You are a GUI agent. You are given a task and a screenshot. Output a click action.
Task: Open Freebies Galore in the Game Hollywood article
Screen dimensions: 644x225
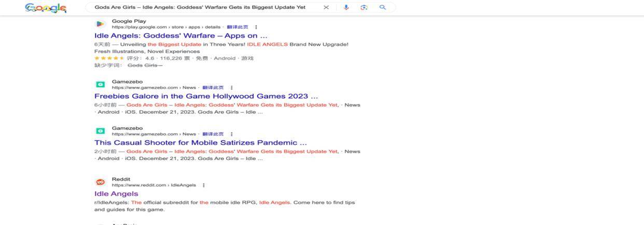point(206,96)
